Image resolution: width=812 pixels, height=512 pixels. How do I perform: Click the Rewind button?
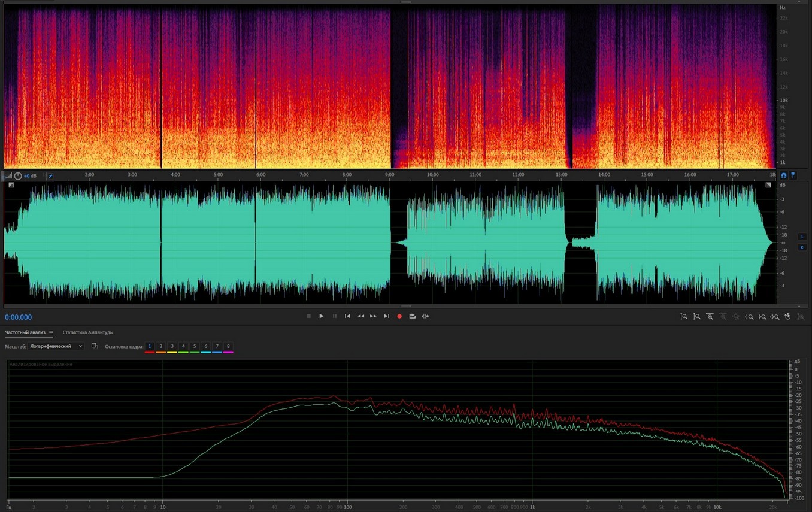[x=360, y=316]
